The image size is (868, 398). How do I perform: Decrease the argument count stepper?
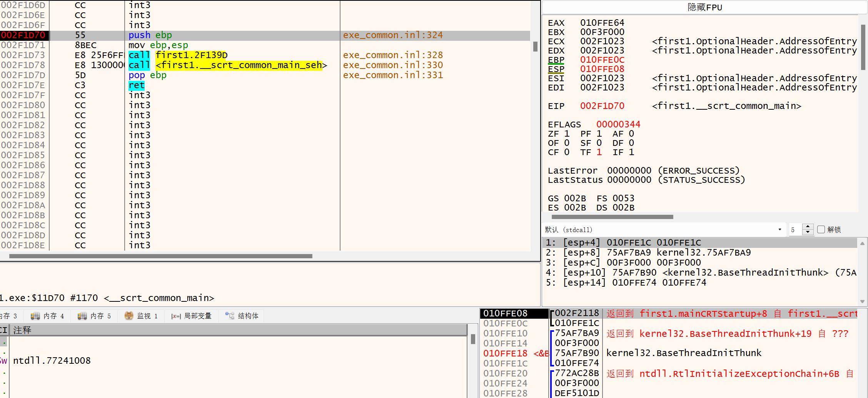pos(808,232)
